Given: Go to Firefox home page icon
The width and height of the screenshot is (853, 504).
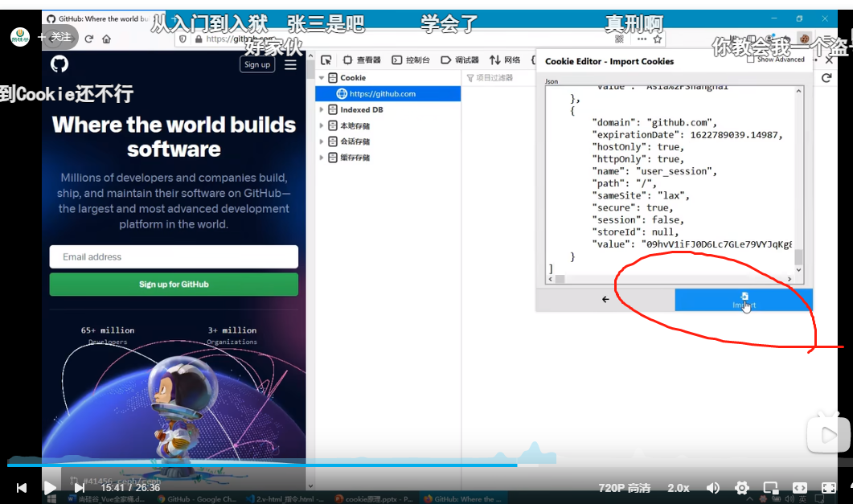Looking at the screenshot, I should pos(107,39).
